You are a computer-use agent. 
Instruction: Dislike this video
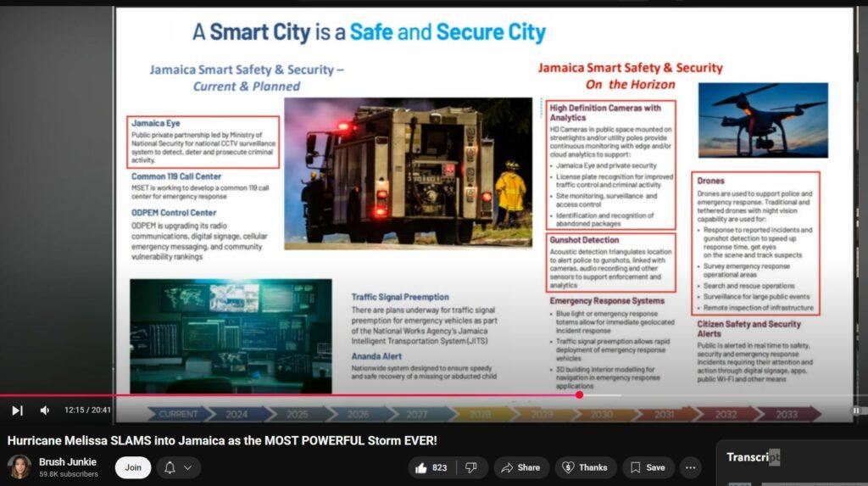[471, 467]
